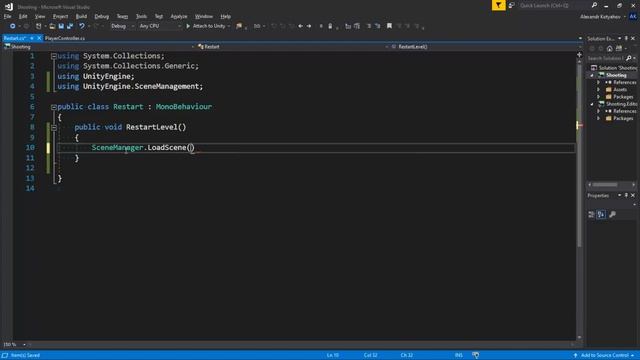Image resolution: width=640 pixels, height=360 pixels.
Task: Open the File menu
Action: [x=7, y=16]
